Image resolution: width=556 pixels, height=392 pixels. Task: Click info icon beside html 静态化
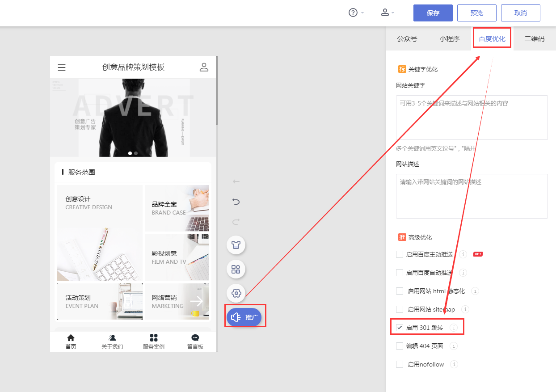tap(475, 291)
